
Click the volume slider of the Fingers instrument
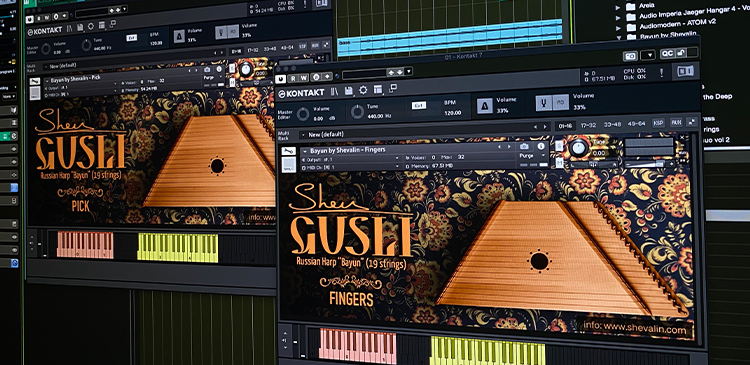(649, 164)
